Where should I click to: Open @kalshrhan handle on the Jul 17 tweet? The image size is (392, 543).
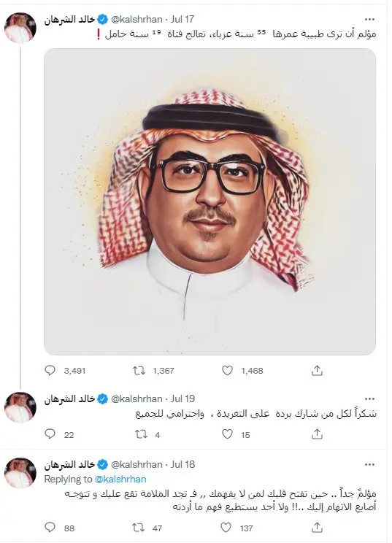[x=137, y=20]
